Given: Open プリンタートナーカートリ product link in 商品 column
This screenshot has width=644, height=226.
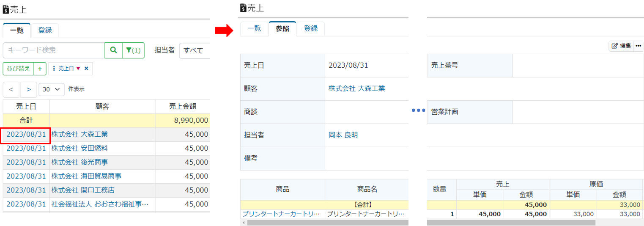Looking at the screenshot, I should pos(281,214).
